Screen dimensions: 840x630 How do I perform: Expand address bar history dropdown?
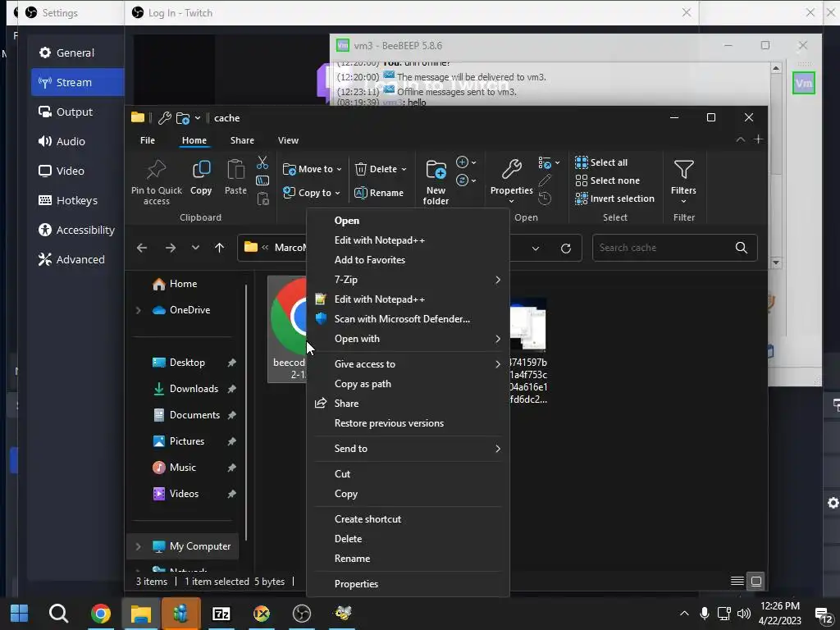535,248
